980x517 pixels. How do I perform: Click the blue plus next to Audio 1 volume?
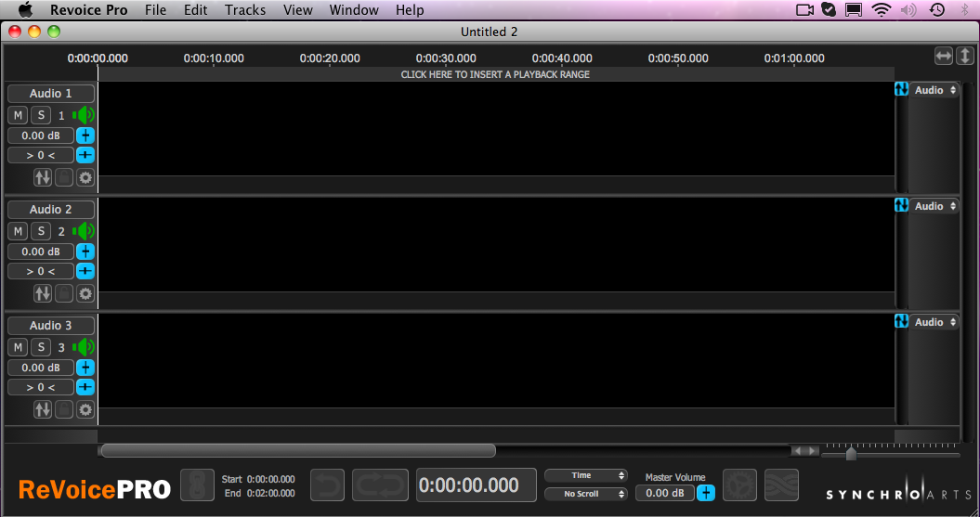pos(85,136)
